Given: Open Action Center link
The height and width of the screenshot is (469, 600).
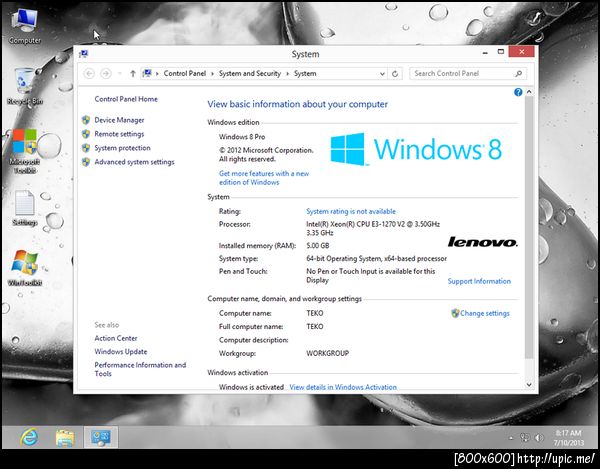Looking at the screenshot, I should point(116,338).
